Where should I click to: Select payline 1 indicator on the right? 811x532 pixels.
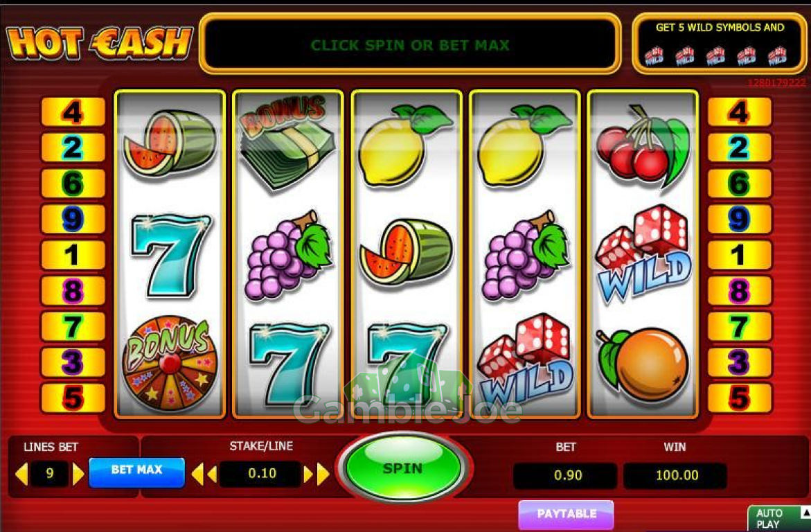(739, 255)
